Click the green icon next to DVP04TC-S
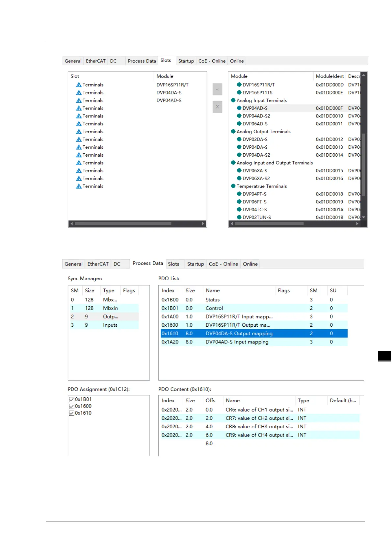Image resolution: width=392 pixels, height=554 pixels. point(239,210)
